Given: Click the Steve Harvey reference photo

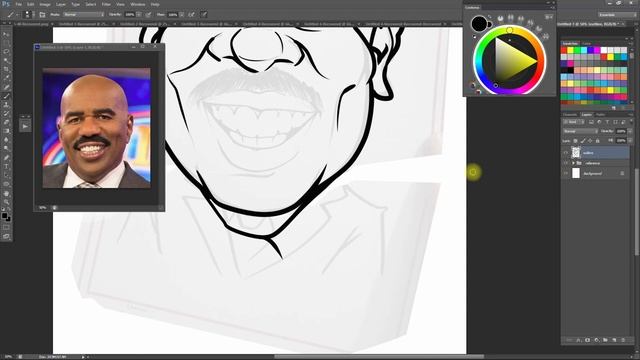Looking at the screenshot, I should (x=96, y=128).
